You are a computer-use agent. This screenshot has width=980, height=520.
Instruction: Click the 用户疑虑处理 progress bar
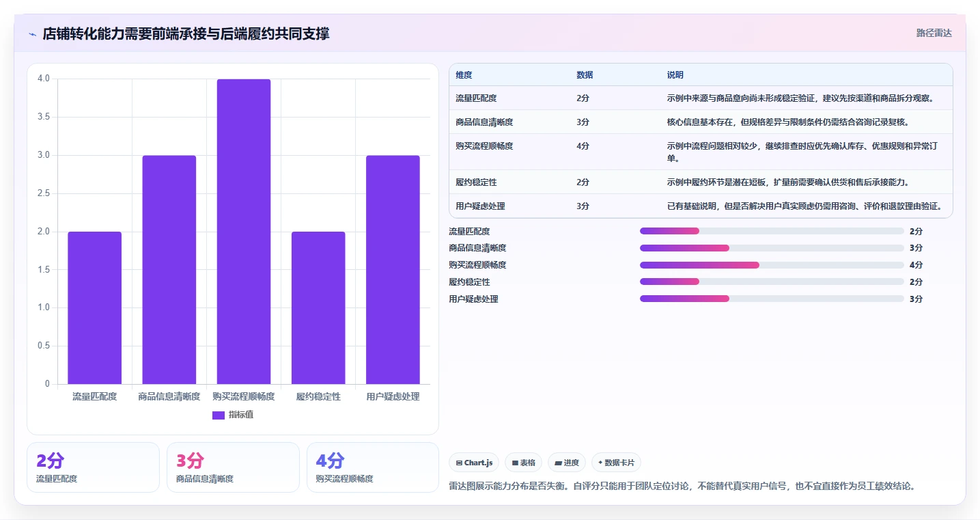coord(772,299)
